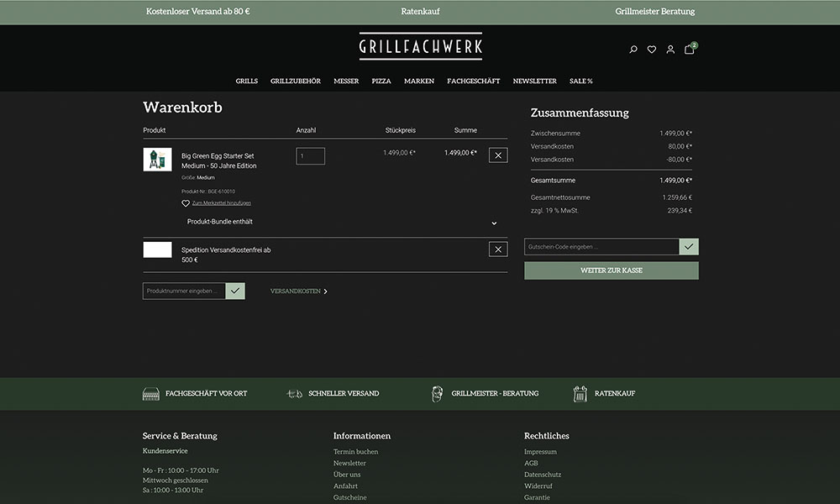Screen dimensions: 840x504
Task: Click VERSANDKOSTEN link
Action: [x=295, y=291]
